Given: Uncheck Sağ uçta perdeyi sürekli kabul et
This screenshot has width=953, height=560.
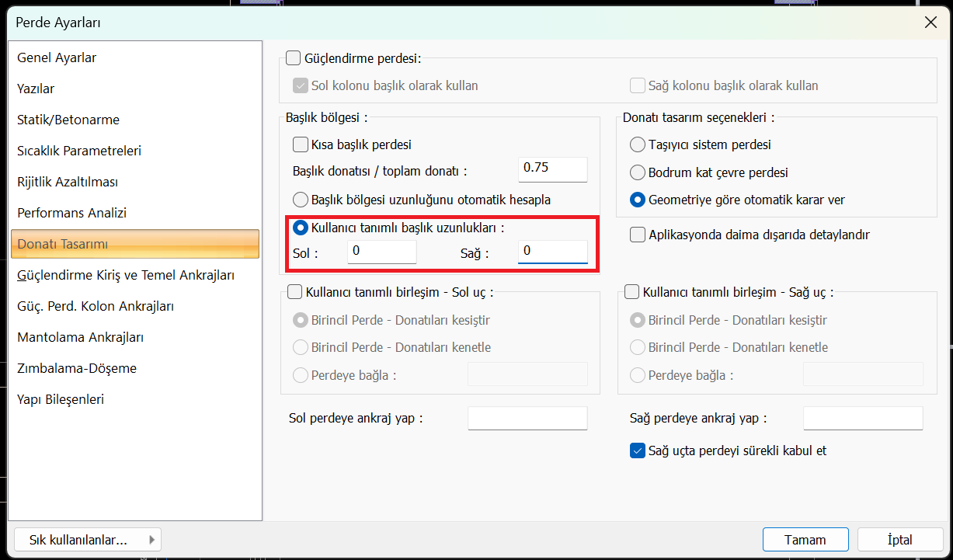Looking at the screenshot, I should tap(638, 450).
